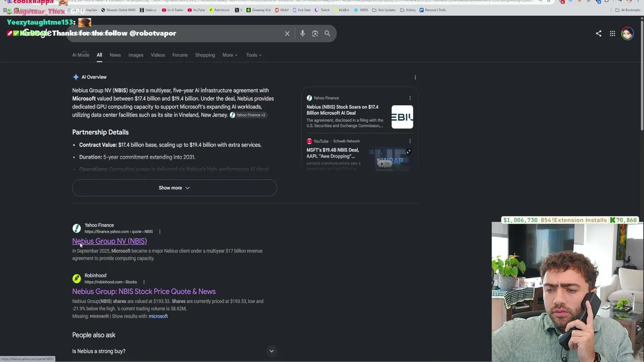Image resolution: width=644 pixels, height=362 pixels.
Task: Open search by image (Lens) icon
Action: point(315,34)
